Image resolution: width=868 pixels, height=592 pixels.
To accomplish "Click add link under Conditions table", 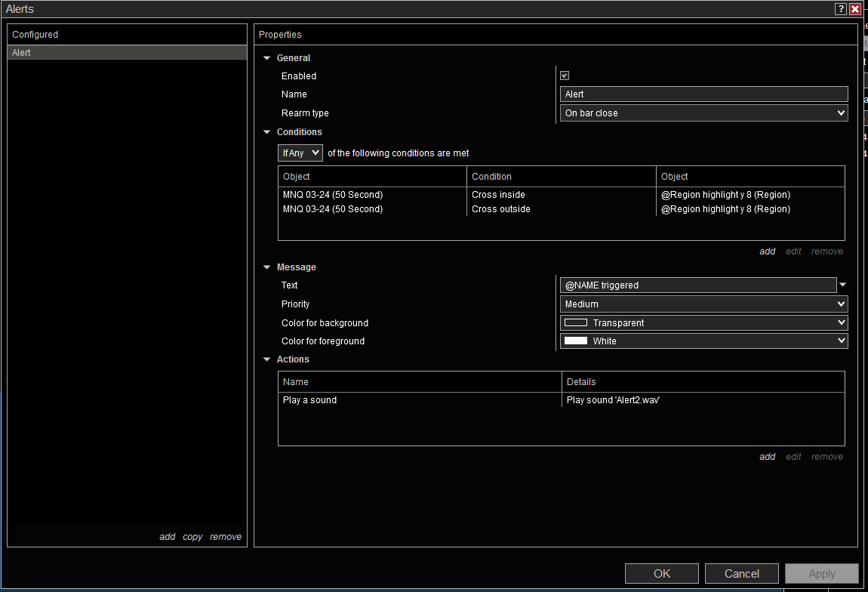I will coord(767,251).
